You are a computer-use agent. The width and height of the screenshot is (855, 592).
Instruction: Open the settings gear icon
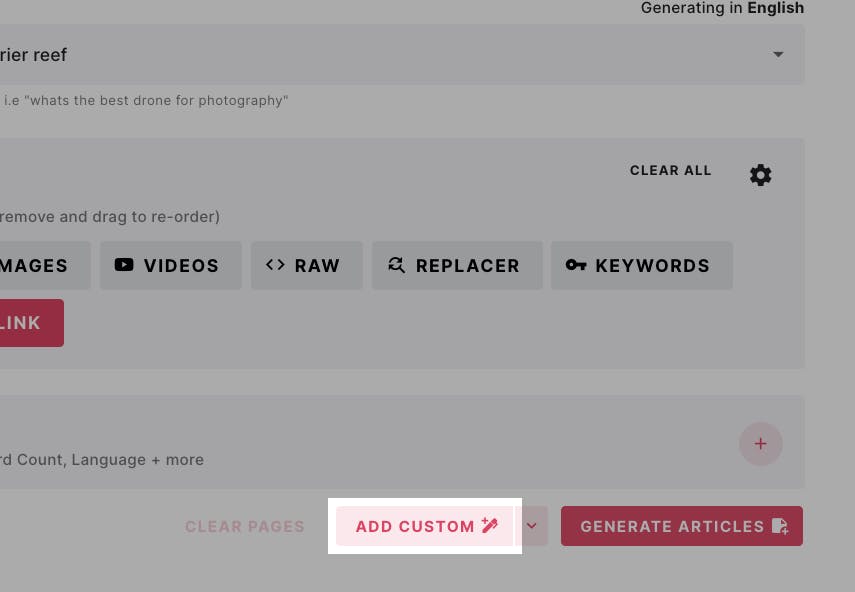[760, 175]
